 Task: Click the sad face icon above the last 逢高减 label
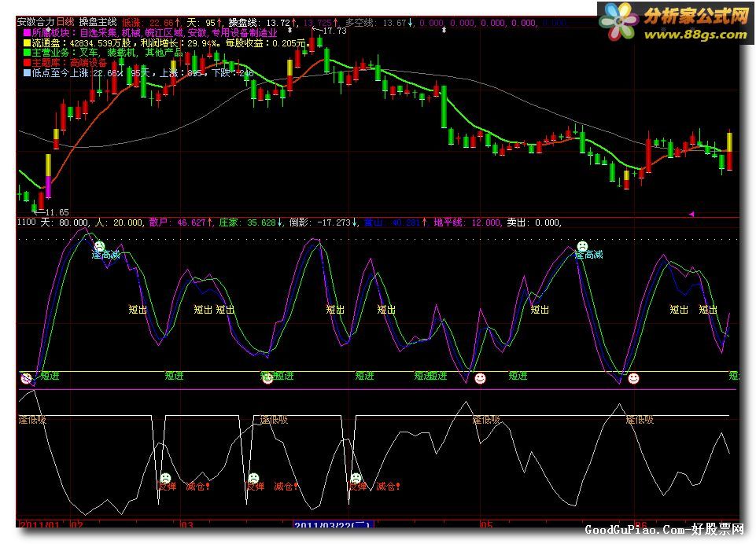(x=582, y=246)
